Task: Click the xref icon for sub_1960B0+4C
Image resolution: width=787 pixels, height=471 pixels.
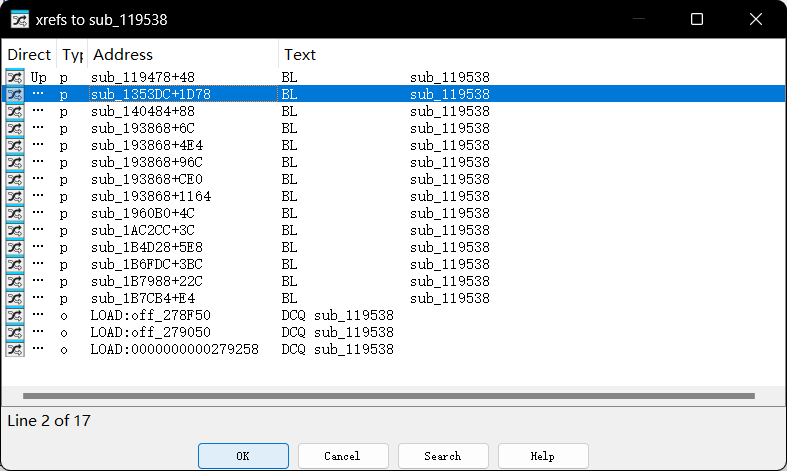Action: tap(15, 213)
